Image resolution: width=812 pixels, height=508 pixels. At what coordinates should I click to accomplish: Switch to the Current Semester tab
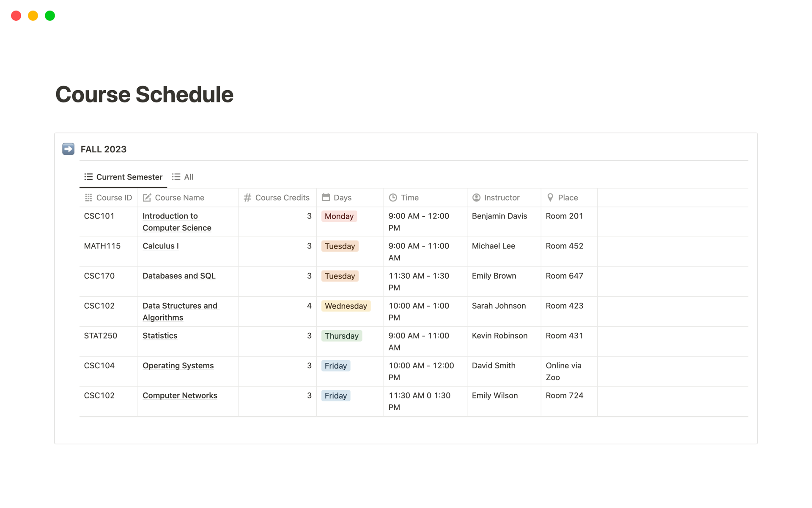click(123, 177)
